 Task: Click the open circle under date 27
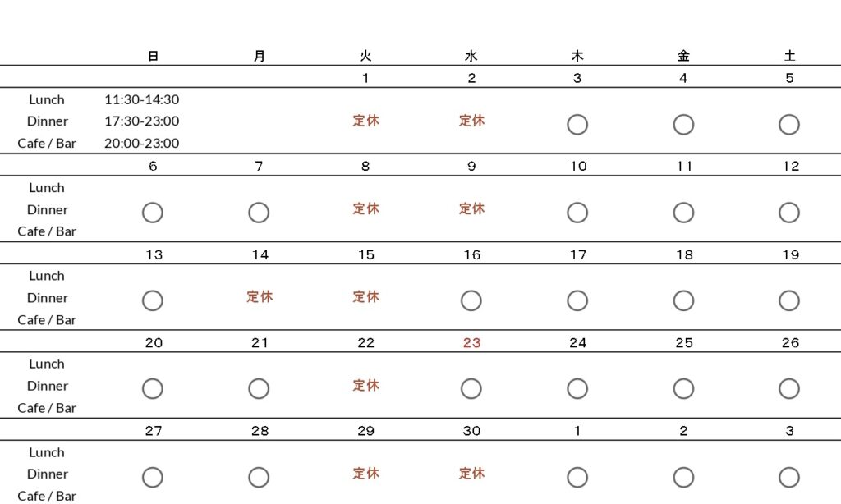click(153, 477)
